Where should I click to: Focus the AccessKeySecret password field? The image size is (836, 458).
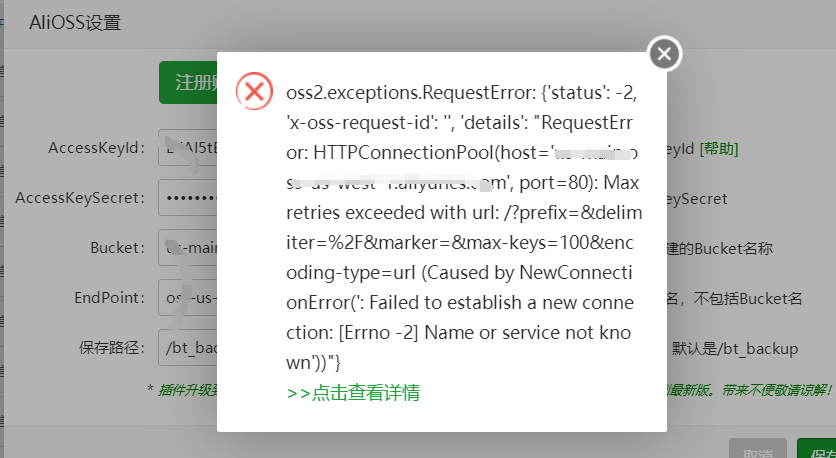(188, 198)
